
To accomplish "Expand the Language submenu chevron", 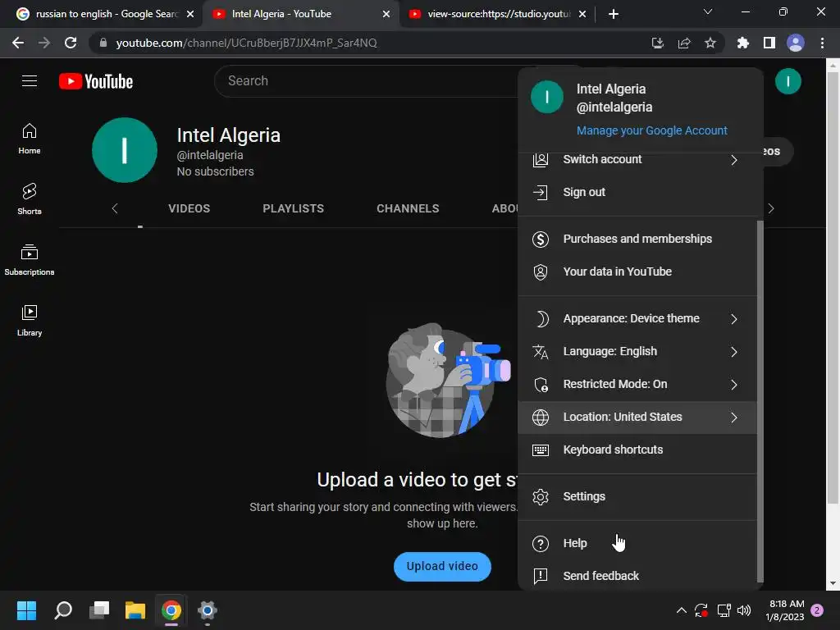I will click(734, 352).
